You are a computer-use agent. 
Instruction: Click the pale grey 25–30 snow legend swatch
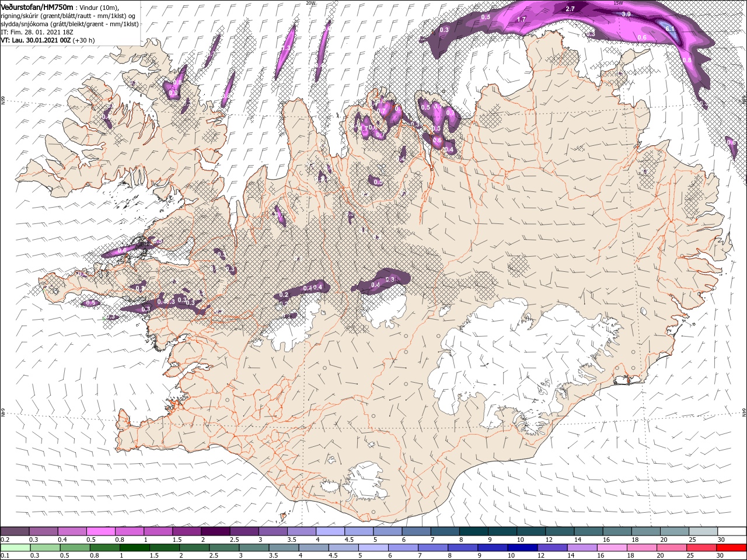(x=703, y=531)
